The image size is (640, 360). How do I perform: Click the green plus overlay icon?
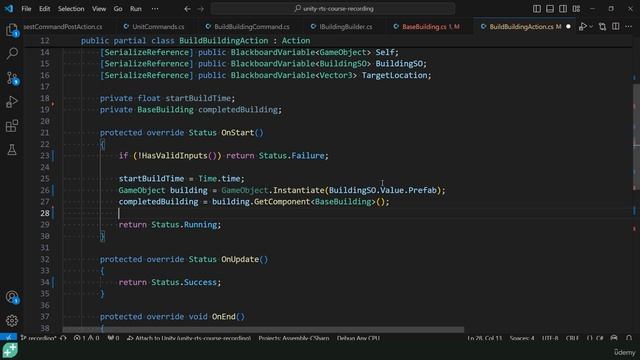click(x=10, y=351)
